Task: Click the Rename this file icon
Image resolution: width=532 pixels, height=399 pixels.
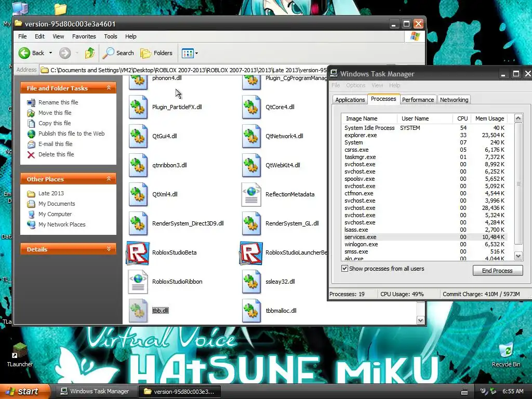Action: pos(31,102)
